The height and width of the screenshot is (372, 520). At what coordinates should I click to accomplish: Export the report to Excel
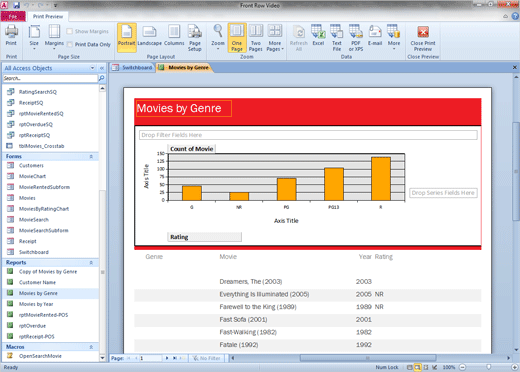tap(318, 35)
